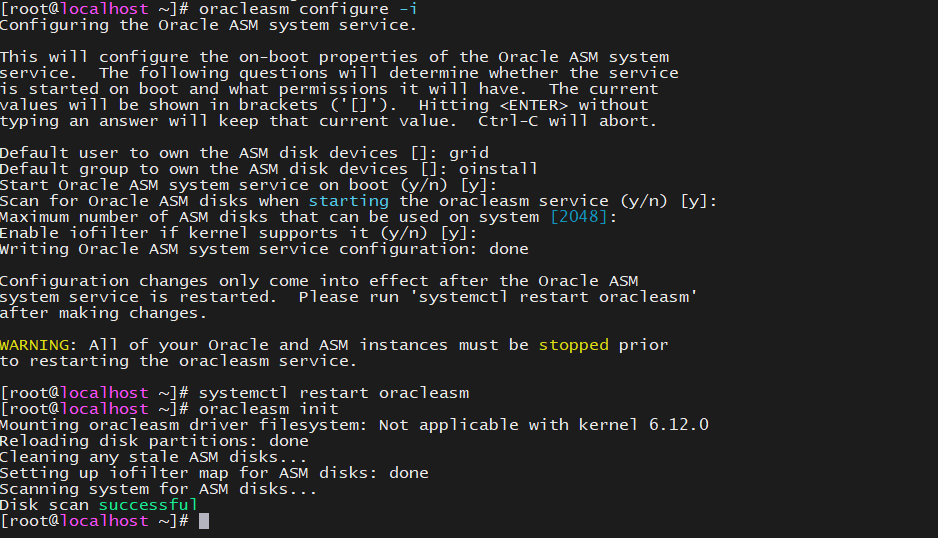The width and height of the screenshot is (938, 538).
Task: Click the yellow "WARNING" word
Action: [x=34, y=345]
